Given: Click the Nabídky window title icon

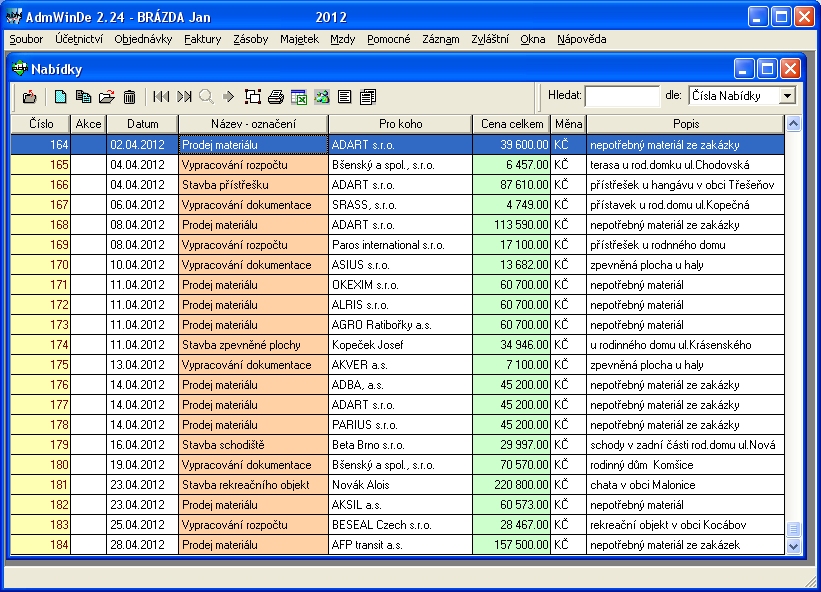Looking at the screenshot, I should click(20, 69).
